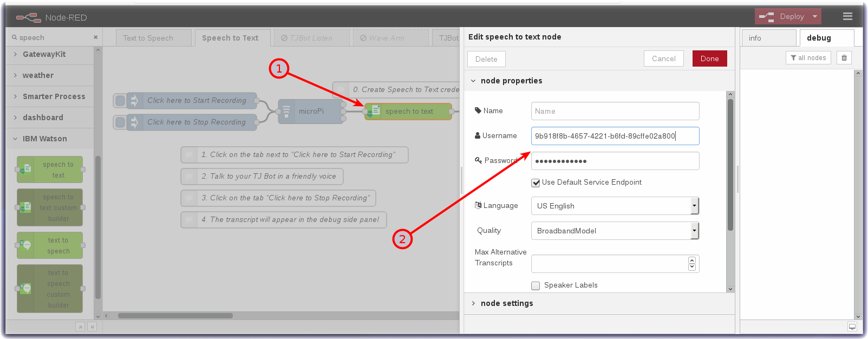Switch to the Text to Speech flow tab
868x339 pixels.
153,38
